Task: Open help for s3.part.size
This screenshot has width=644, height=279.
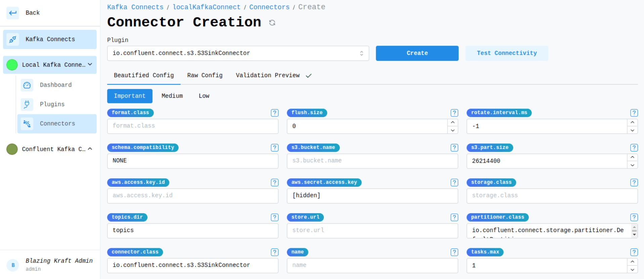Action: point(634,148)
